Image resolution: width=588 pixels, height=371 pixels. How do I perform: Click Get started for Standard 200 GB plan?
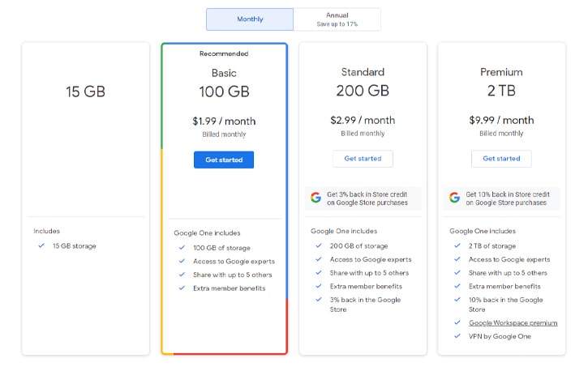pos(363,159)
